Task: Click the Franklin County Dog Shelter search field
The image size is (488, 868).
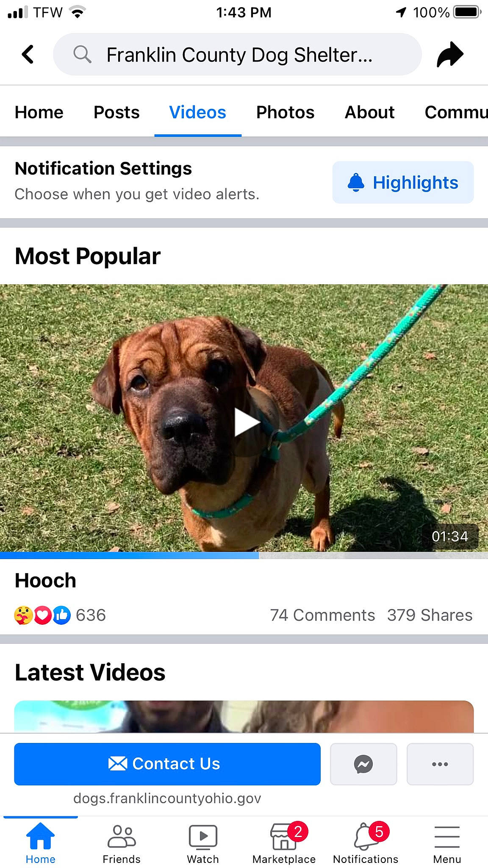Action: click(x=237, y=55)
